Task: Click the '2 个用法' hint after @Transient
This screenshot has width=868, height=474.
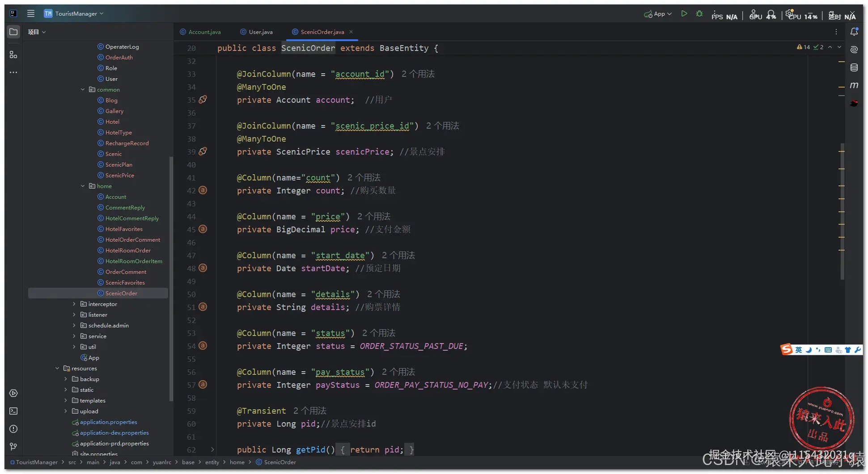Action: pos(310,411)
